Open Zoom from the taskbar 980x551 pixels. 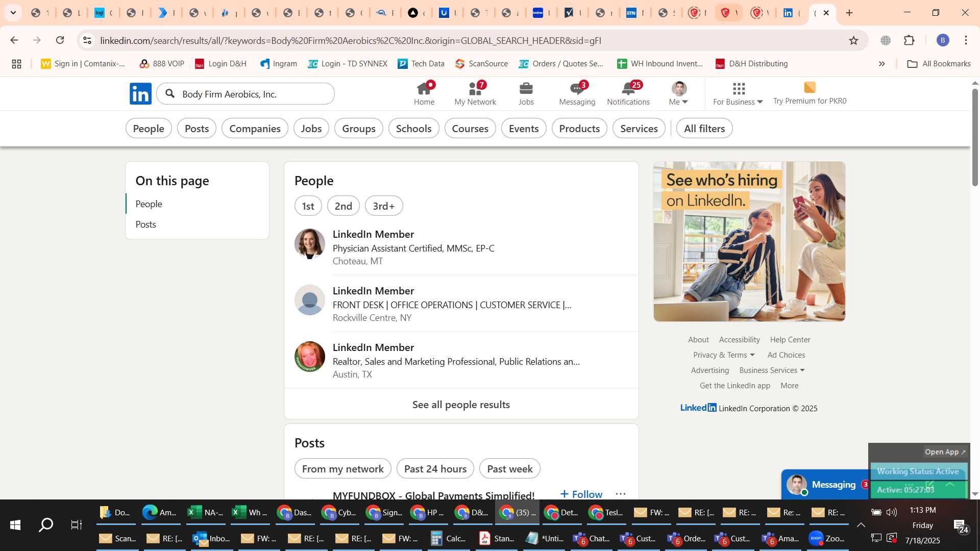[827, 538]
